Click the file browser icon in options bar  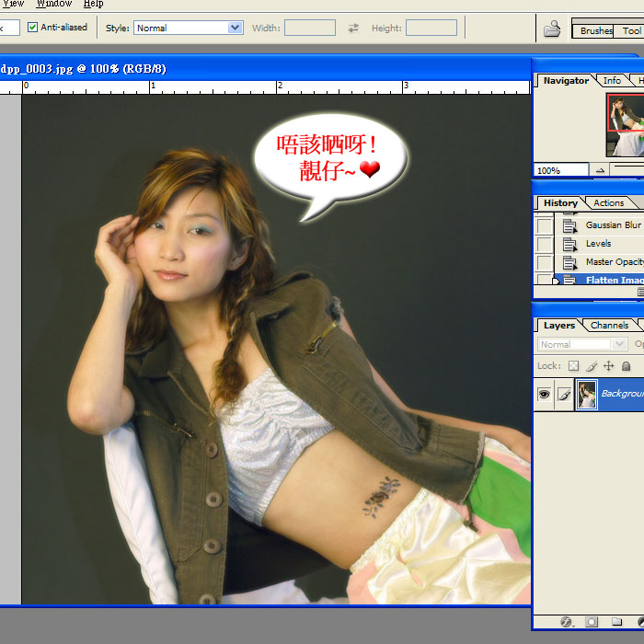(552, 29)
